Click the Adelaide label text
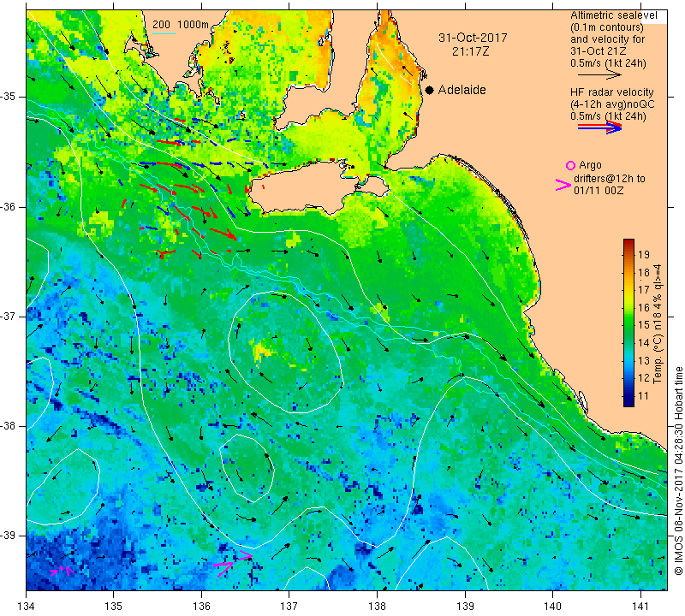Screen dimensions: 685x616 (462, 90)
